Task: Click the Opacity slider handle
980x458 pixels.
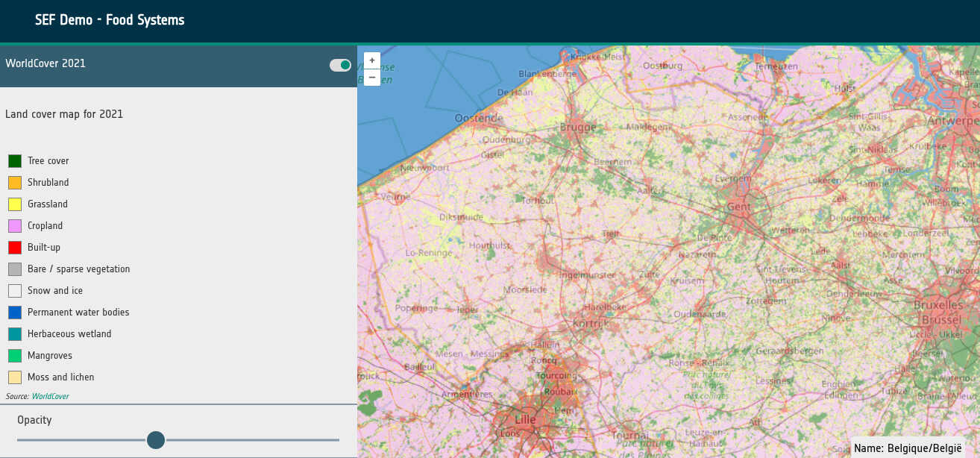Action: pyautogui.click(x=156, y=440)
